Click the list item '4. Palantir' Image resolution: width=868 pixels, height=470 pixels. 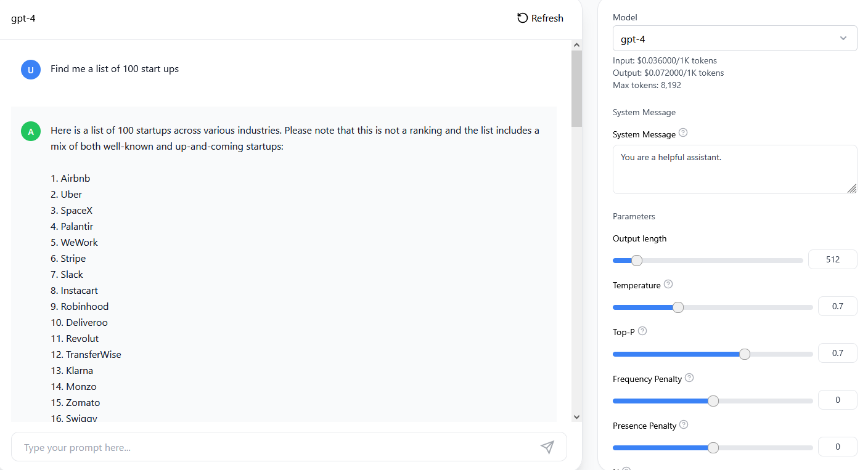(72, 227)
